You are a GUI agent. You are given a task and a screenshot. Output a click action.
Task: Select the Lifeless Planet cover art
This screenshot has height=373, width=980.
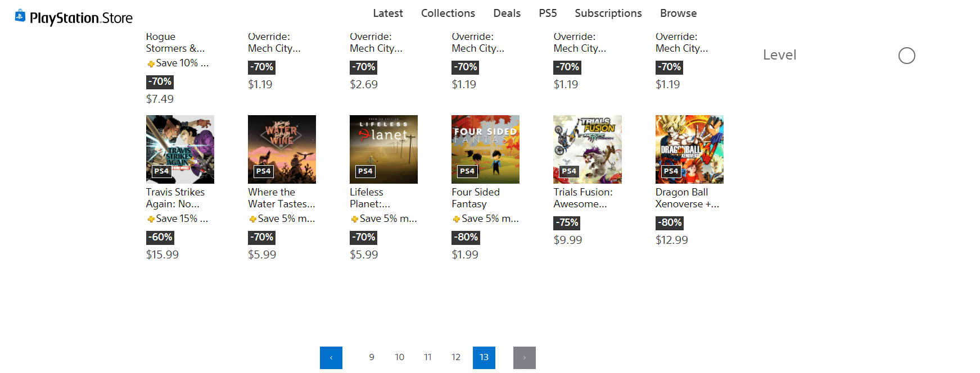click(x=383, y=149)
